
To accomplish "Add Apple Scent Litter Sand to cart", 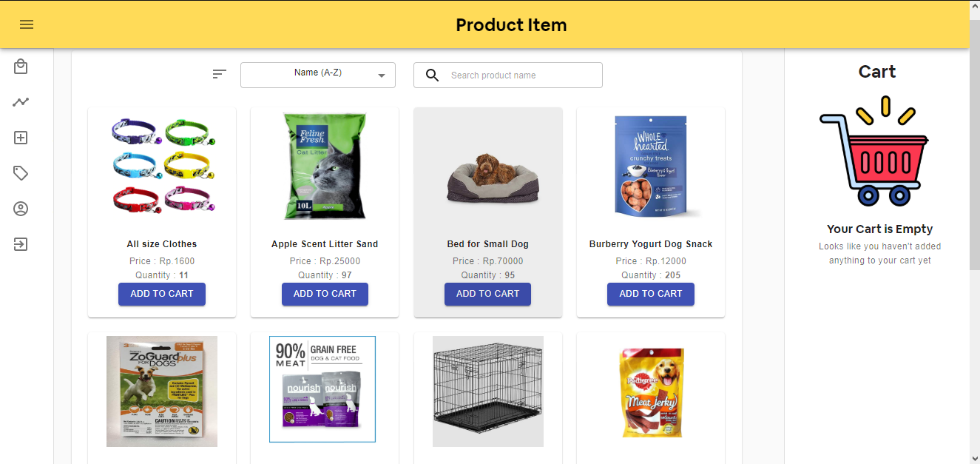I will [x=325, y=294].
